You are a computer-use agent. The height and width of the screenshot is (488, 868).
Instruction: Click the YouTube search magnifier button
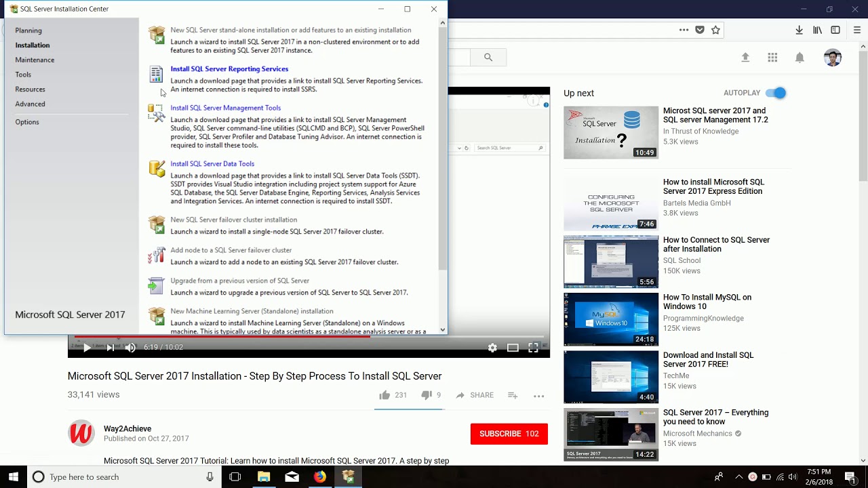[488, 58]
